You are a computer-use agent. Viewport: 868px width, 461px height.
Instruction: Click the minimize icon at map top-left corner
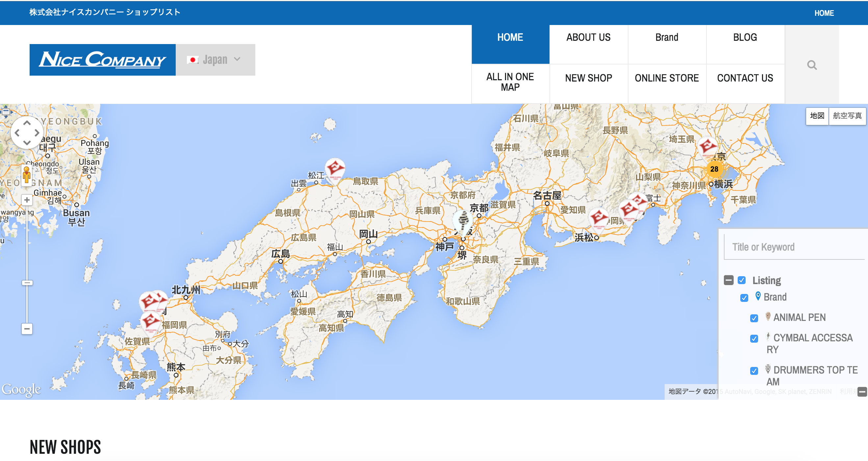(5, 111)
